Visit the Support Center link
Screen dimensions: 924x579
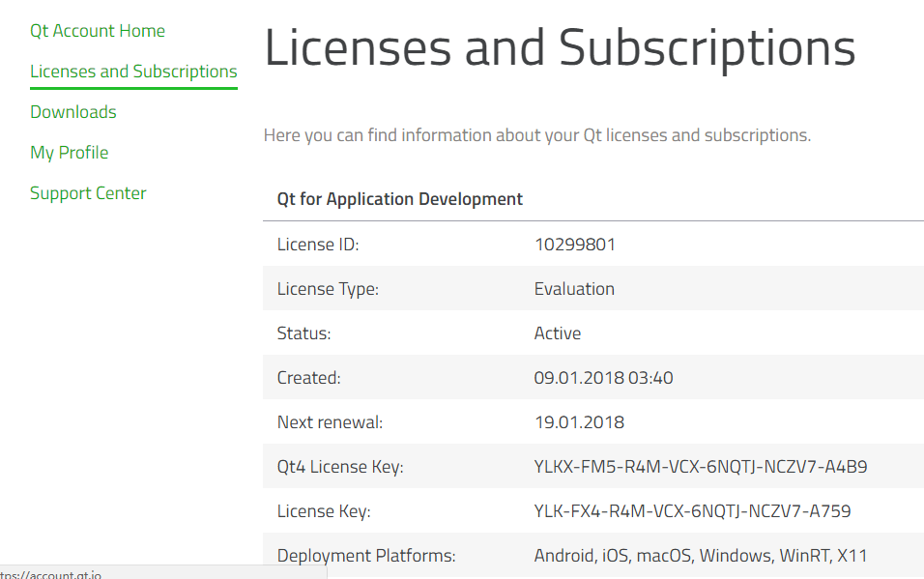[88, 194]
